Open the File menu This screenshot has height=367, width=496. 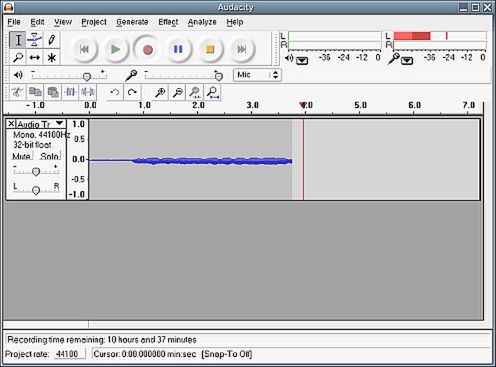pos(14,22)
